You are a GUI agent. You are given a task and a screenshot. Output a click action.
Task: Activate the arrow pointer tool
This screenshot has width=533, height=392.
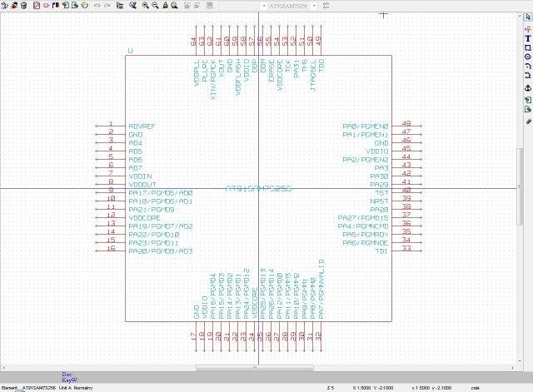tap(527, 17)
